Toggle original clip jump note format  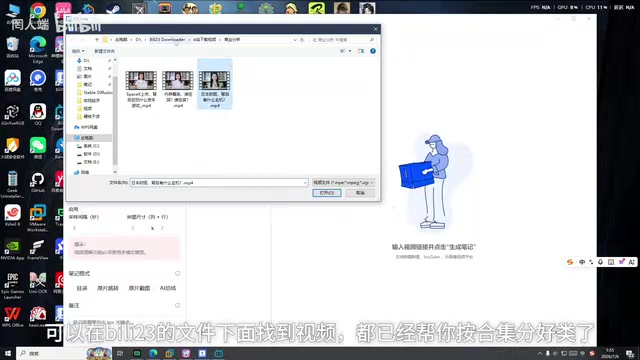pyautogui.click(x=108, y=288)
